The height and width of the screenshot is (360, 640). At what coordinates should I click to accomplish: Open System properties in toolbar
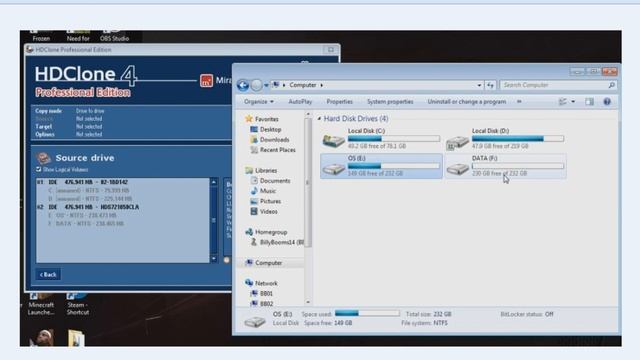point(390,102)
